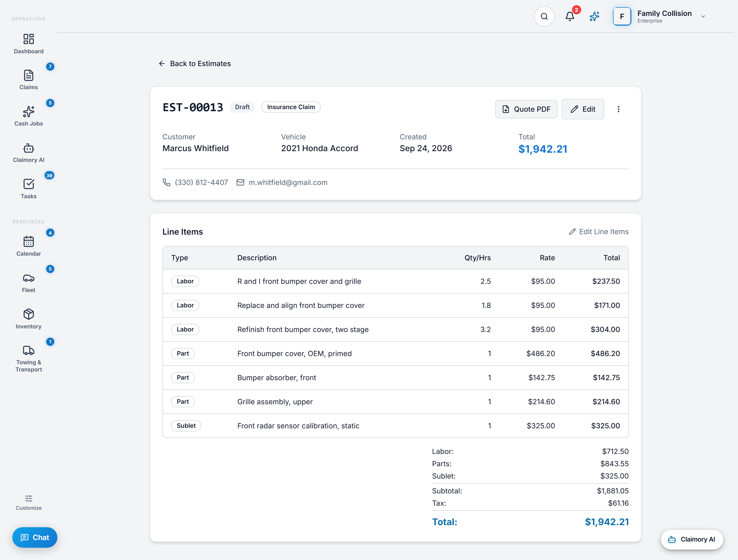738x560 pixels.
Task: Expand the Family Collision account dropdown
Action: click(x=703, y=16)
